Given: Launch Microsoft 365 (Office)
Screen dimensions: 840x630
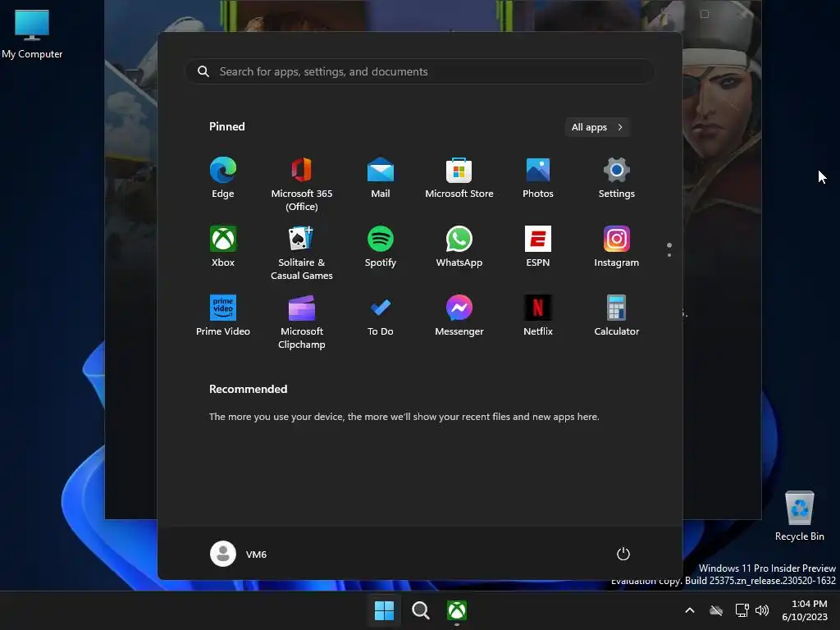Looking at the screenshot, I should point(302,184).
